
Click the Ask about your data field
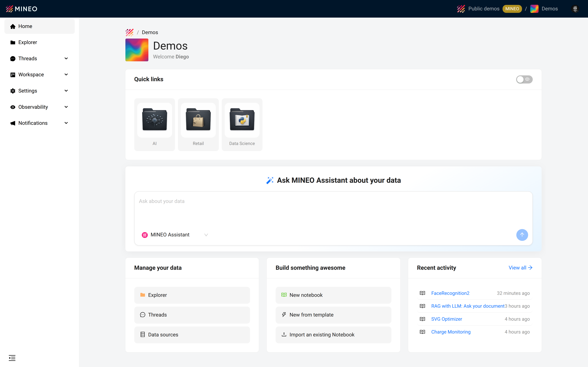coord(333,209)
